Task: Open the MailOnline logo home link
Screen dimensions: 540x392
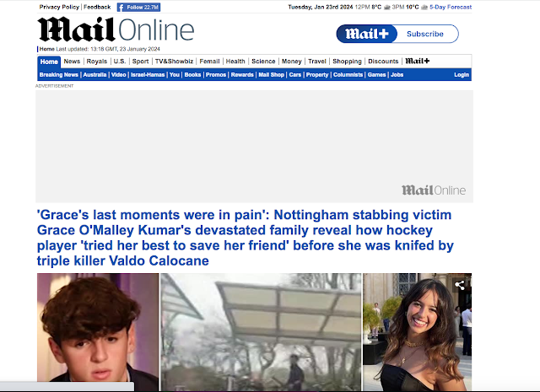Action: click(116, 30)
